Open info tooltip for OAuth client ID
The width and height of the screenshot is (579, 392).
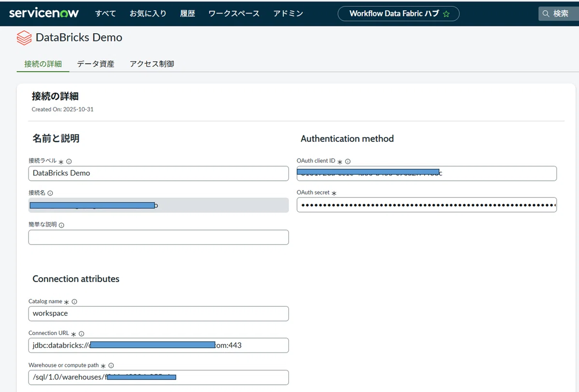click(348, 162)
